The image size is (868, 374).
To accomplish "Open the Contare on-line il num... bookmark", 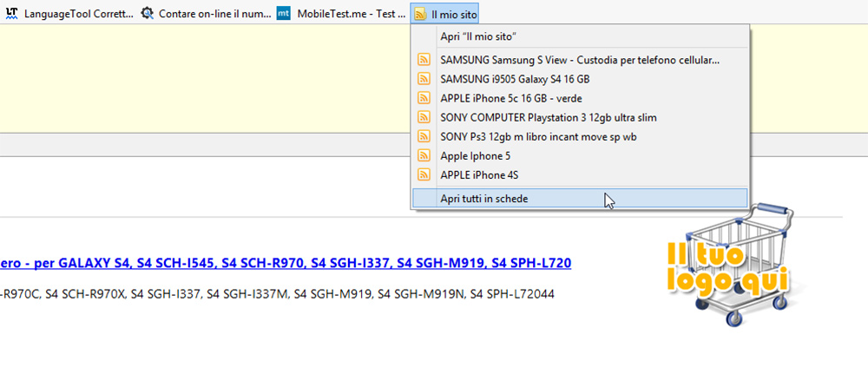I will coord(206,14).
